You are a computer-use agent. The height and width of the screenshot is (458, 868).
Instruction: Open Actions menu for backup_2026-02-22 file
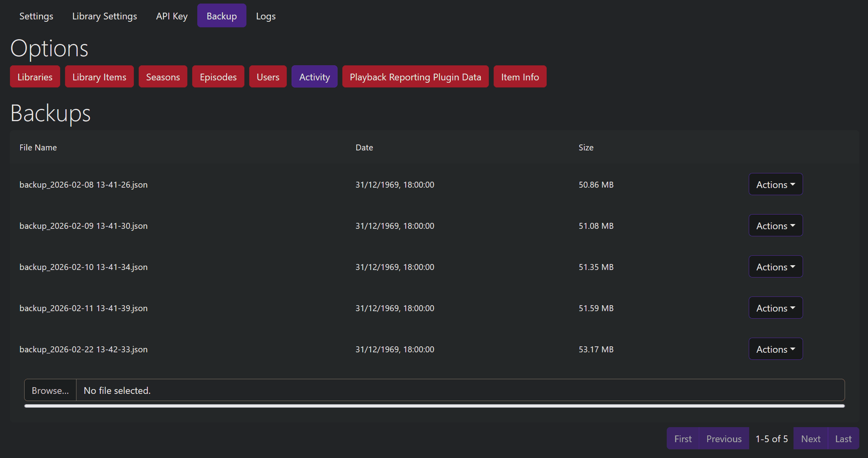pos(775,349)
